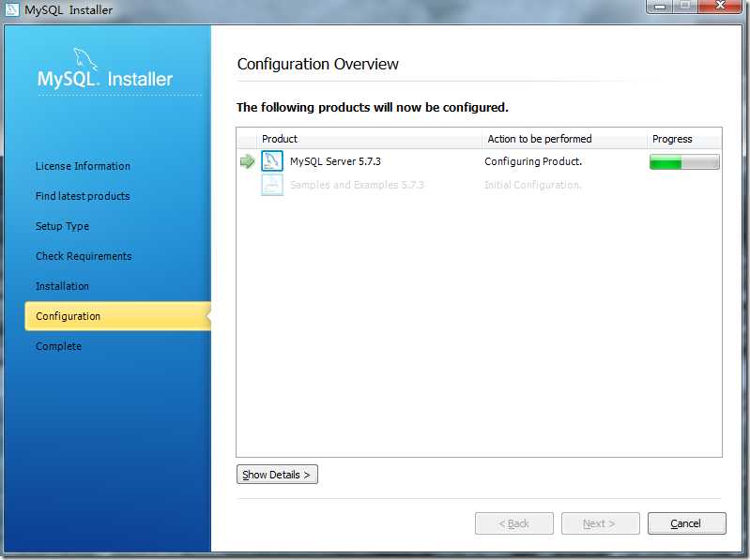
Task: Click the green arrow current-step indicator
Action: [247, 161]
